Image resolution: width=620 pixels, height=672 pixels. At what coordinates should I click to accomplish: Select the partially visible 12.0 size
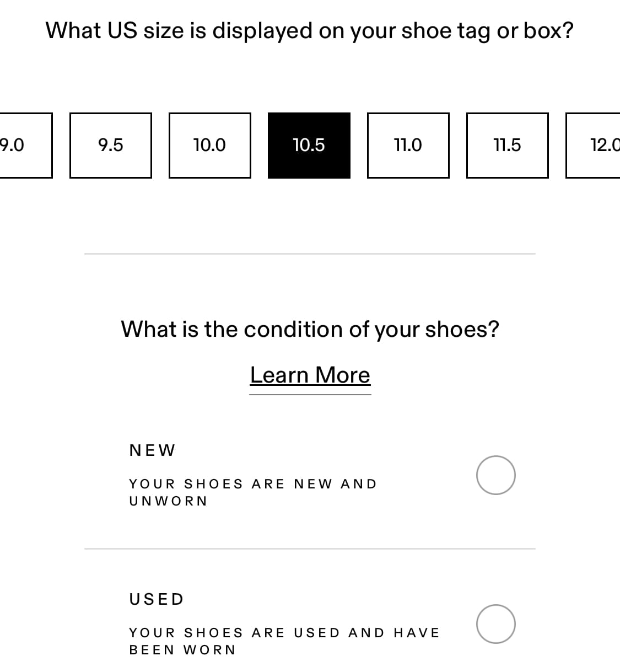(601, 145)
